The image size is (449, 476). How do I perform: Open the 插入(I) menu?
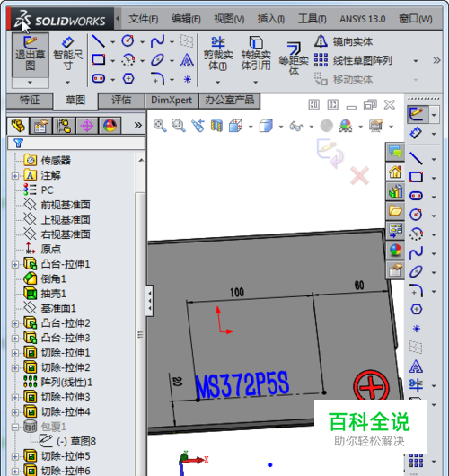tap(271, 19)
